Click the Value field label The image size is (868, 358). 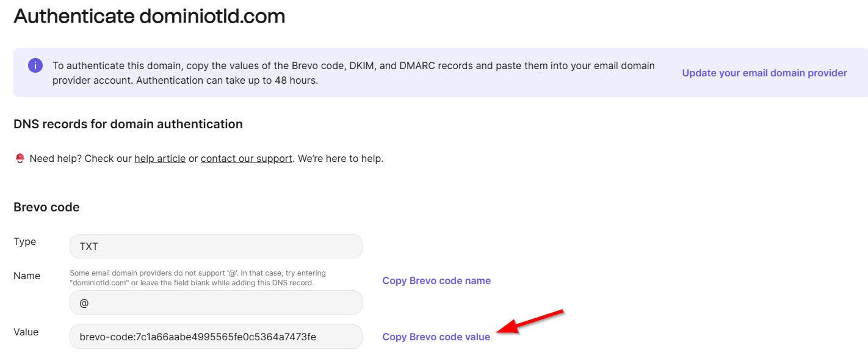tap(26, 332)
